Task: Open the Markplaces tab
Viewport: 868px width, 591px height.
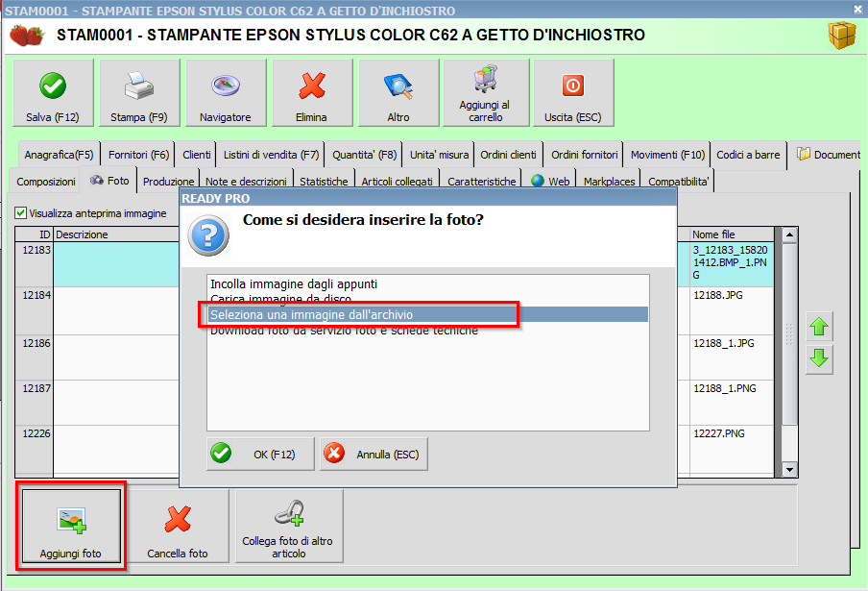Action: (609, 181)
